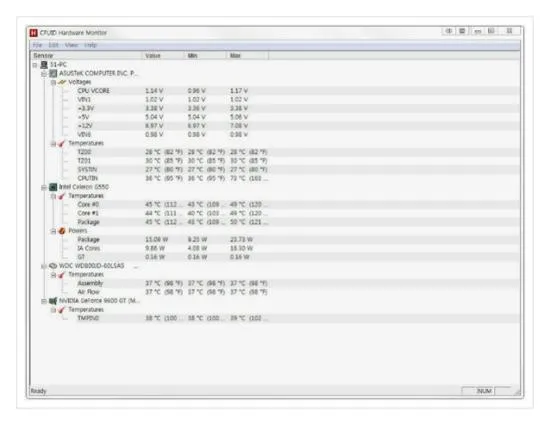Image resolution: width=550 pixels, height=425 pixels.
Task: Click the motherboard icon beside ASUSTeK COMPUTER
Action: coord(53,73)
